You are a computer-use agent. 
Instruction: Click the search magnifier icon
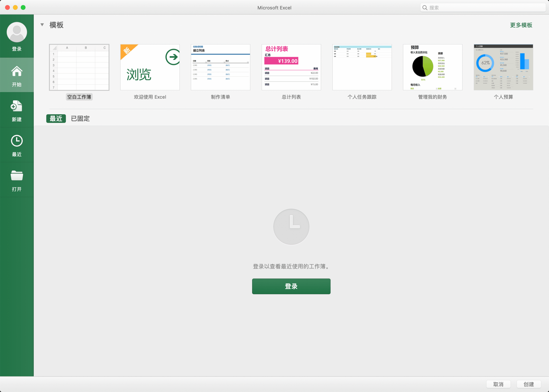coord(425,8)
